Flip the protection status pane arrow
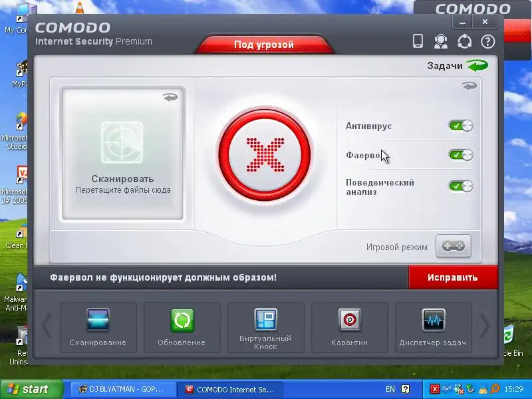 point(469,86)
